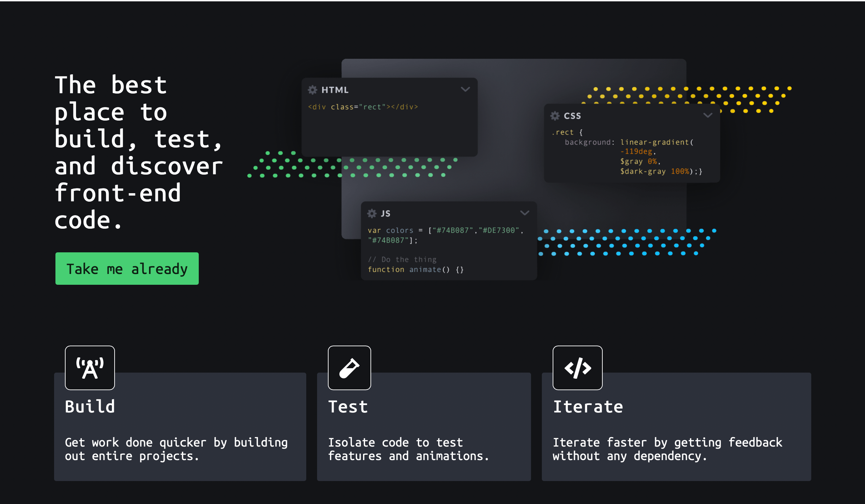
Task: Select the Iterate code brackets icon
Action: click(x=577, y=368)
